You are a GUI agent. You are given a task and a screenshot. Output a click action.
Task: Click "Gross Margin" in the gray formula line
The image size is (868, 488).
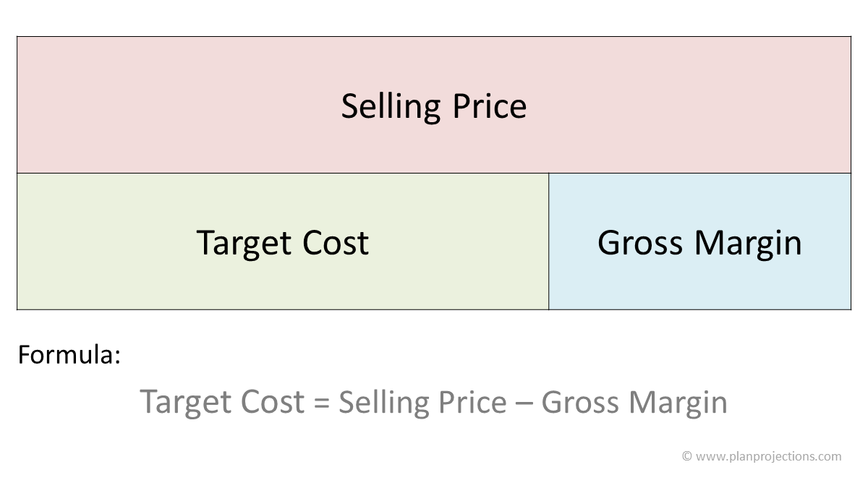point(634,402)
